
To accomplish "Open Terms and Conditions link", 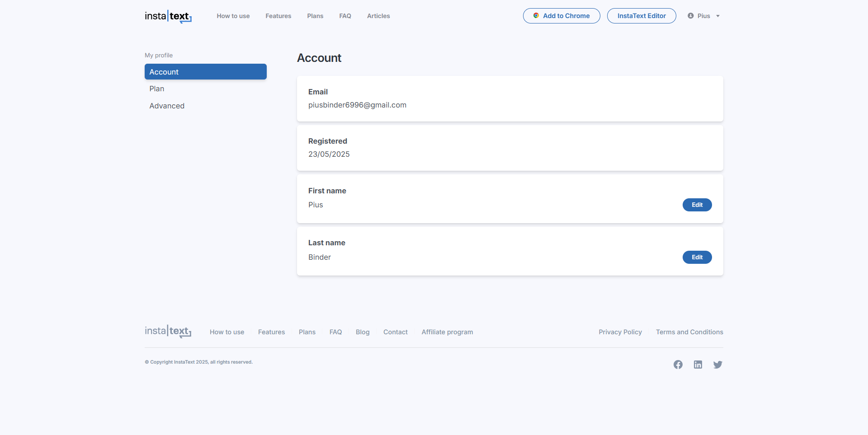I will tap(689, 332).
